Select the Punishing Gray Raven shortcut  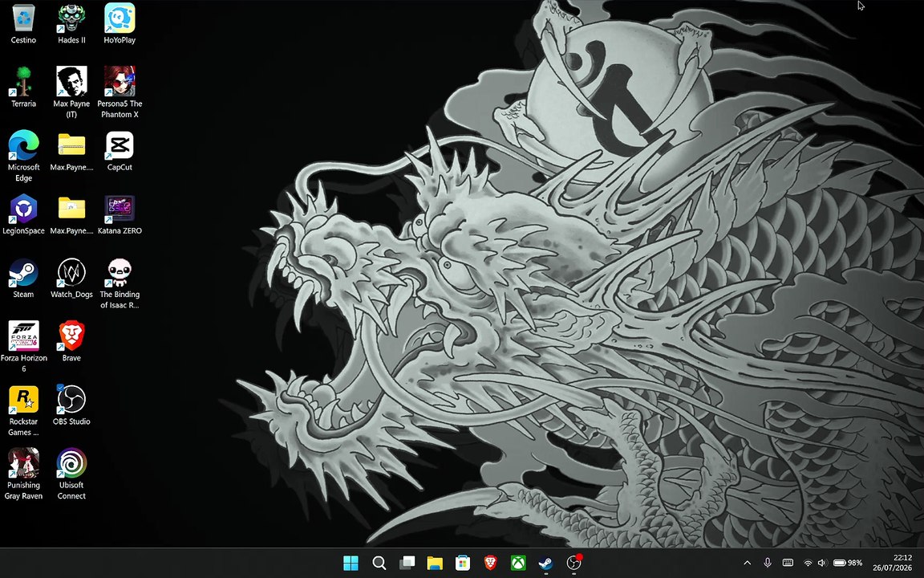click(x=23, y=474)
